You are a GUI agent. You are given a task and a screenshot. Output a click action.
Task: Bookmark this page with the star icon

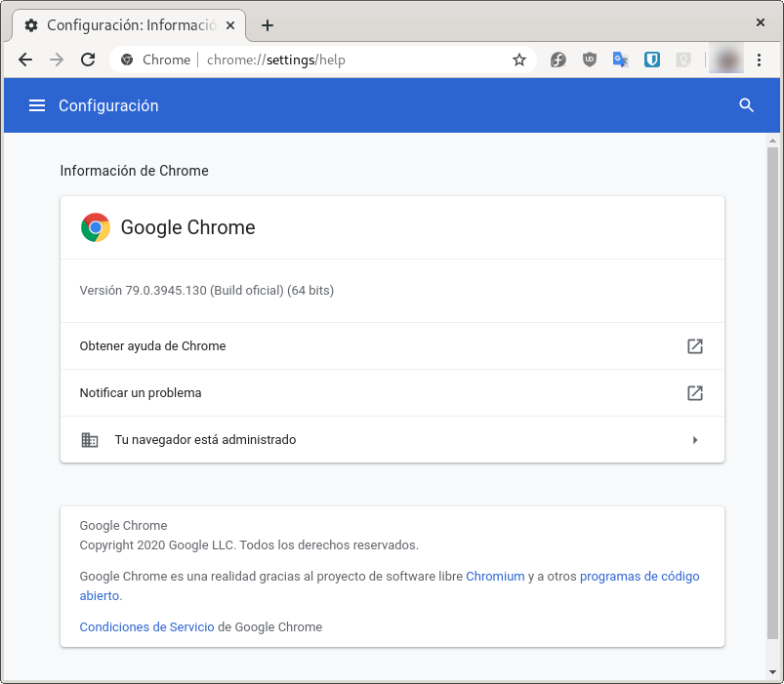tap(519, 60)
